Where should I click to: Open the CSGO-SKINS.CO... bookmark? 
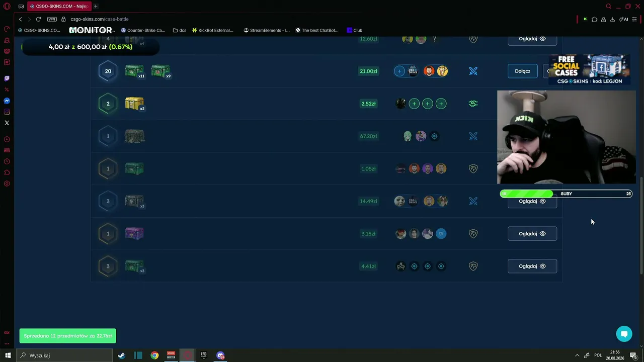pos(39,30)
